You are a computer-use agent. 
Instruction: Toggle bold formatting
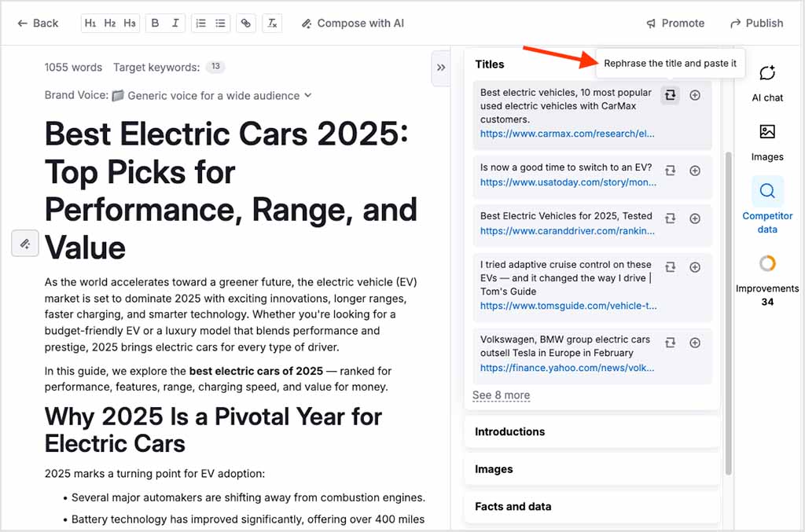[155, 23]
